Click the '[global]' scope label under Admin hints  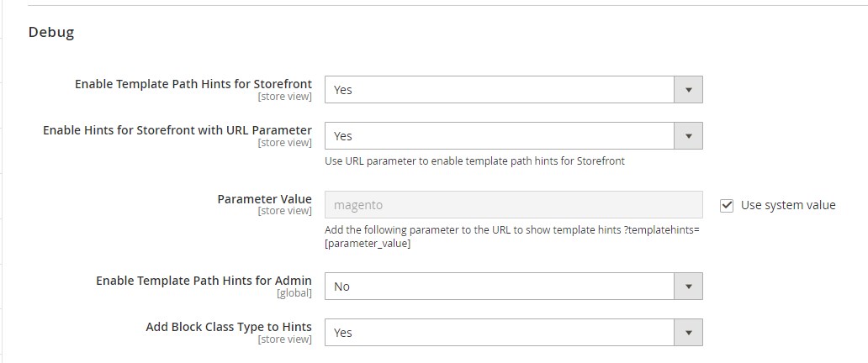point(294,293)
